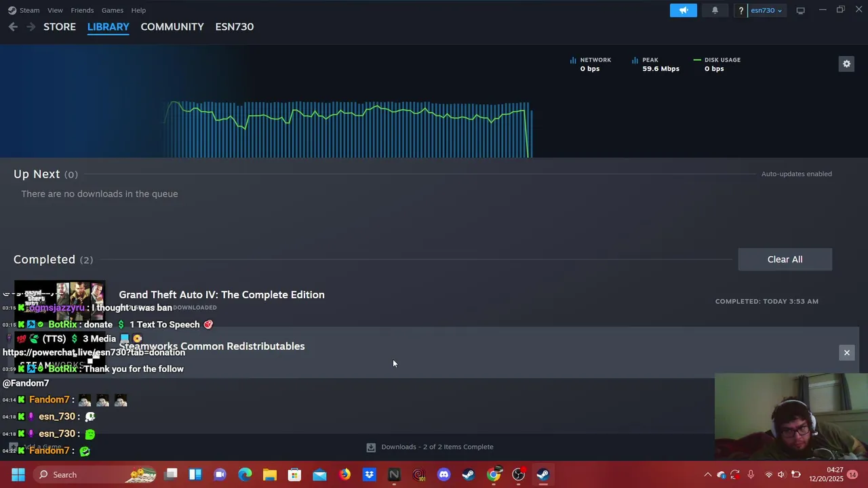Click the microphone tray icon
Viewport: 868px width, 488px height.
[751, 474]
